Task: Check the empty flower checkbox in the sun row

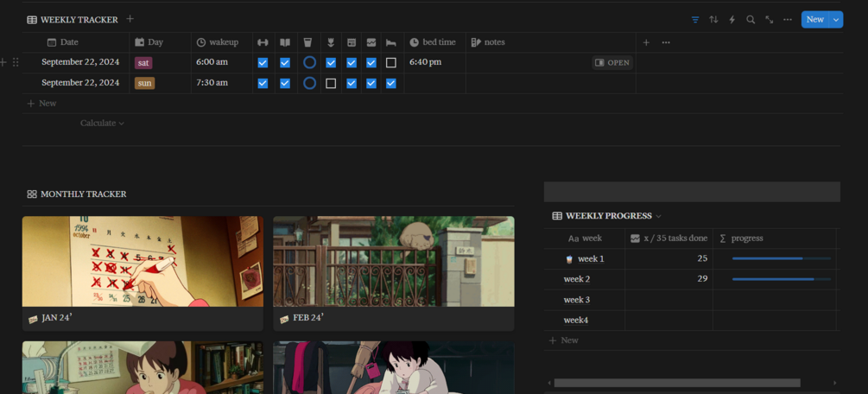Action: [331, 83]
